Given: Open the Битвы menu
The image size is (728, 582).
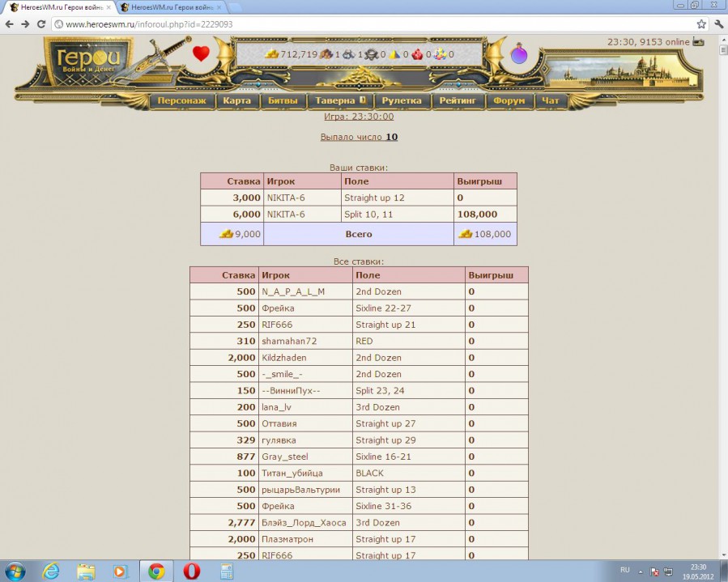Looking at the screenshot, I should tap(283, 100).
